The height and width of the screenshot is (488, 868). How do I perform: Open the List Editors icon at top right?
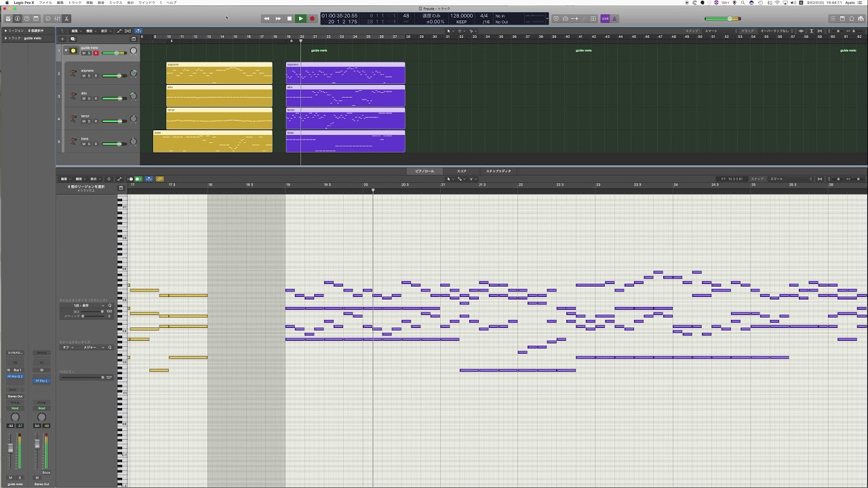point(833,18)
